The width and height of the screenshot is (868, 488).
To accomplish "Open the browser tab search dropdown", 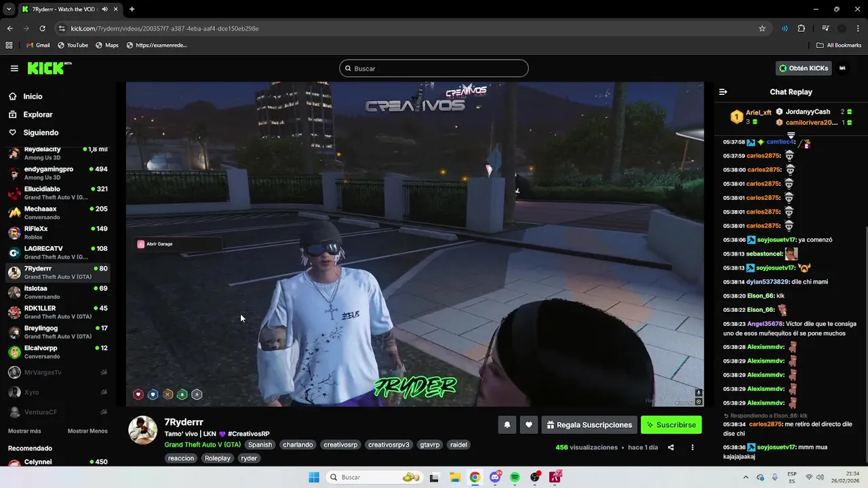I will [x=9, y=9].
